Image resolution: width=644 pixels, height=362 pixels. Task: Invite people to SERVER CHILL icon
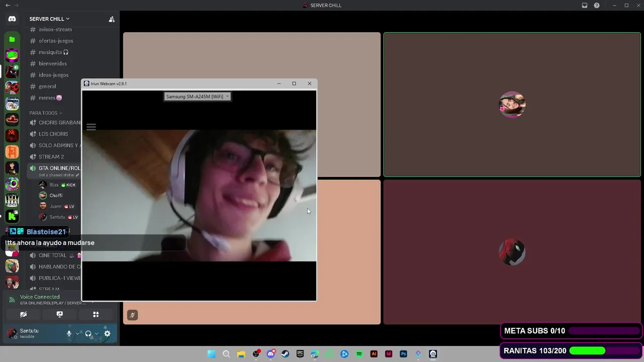pyautogui.click(x=112, y=19)
